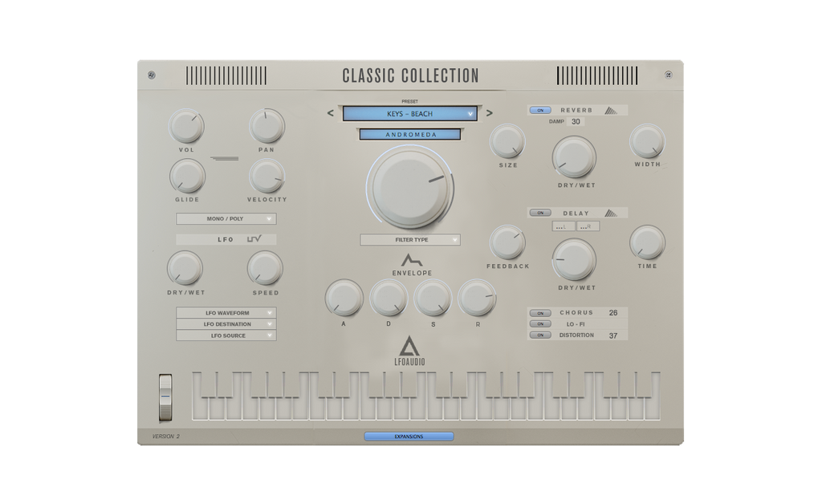Click the envelope A attack knob
The image size is (822, 504).
pos(344,298)
